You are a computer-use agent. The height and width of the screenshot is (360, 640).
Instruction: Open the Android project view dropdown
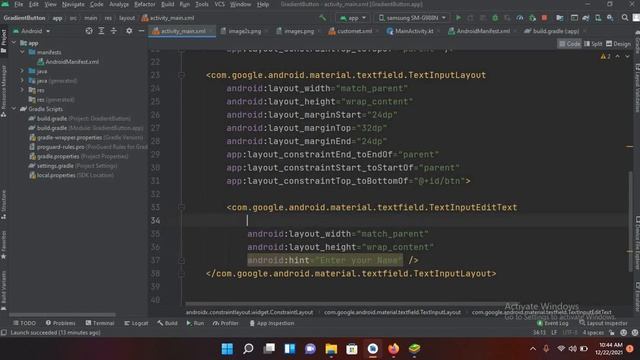tap(31, 31)
